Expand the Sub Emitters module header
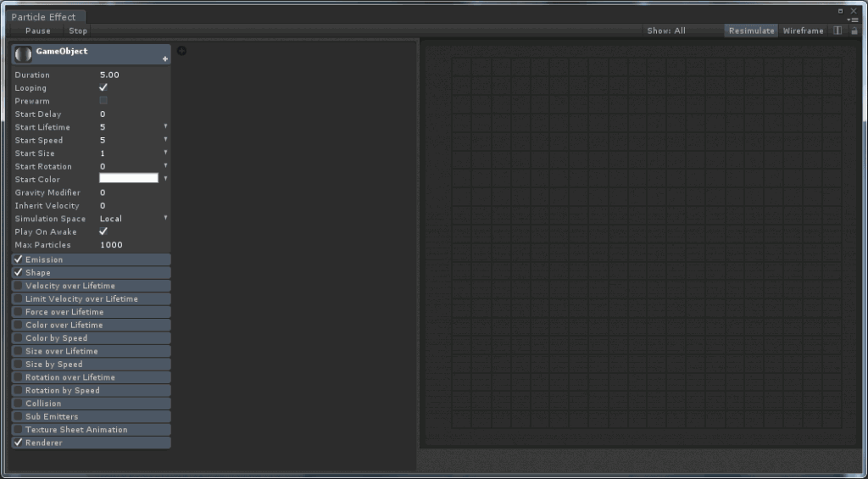The width and height of the screenshot is (868, 479). 92,416
